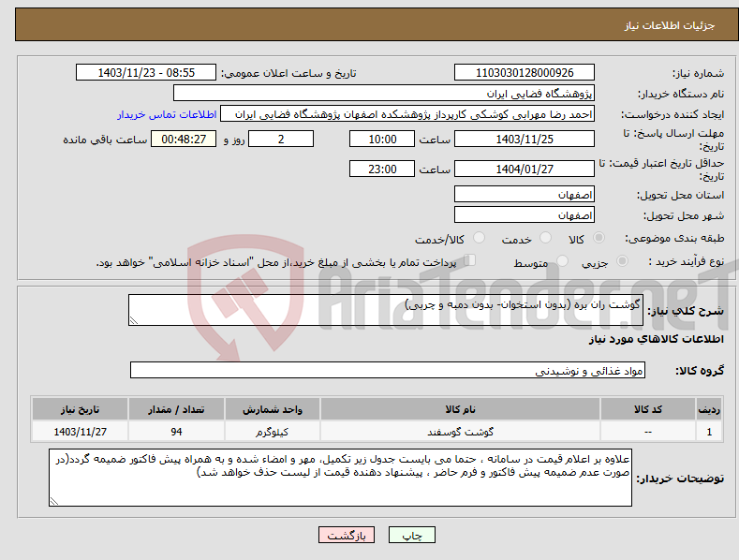
Task: Click the quantity cell 94
Action: point(176,432)
